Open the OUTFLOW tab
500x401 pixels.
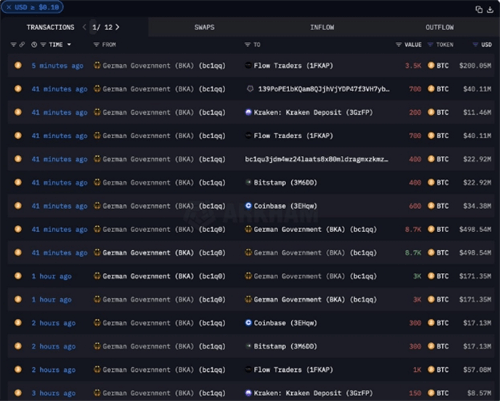(x=439, y=27)
